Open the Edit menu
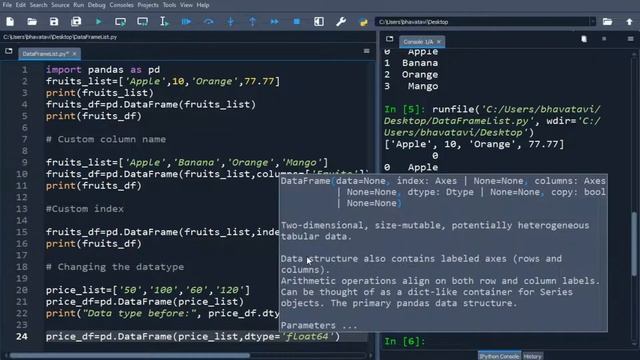The width and height of the screenshot is (640, 360). coord(20,5)
